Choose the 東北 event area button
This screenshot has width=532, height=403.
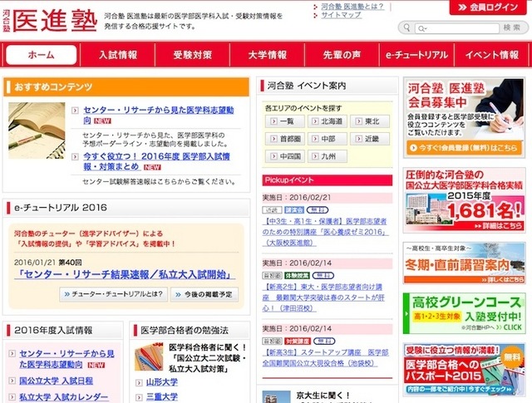pos(370,121)
